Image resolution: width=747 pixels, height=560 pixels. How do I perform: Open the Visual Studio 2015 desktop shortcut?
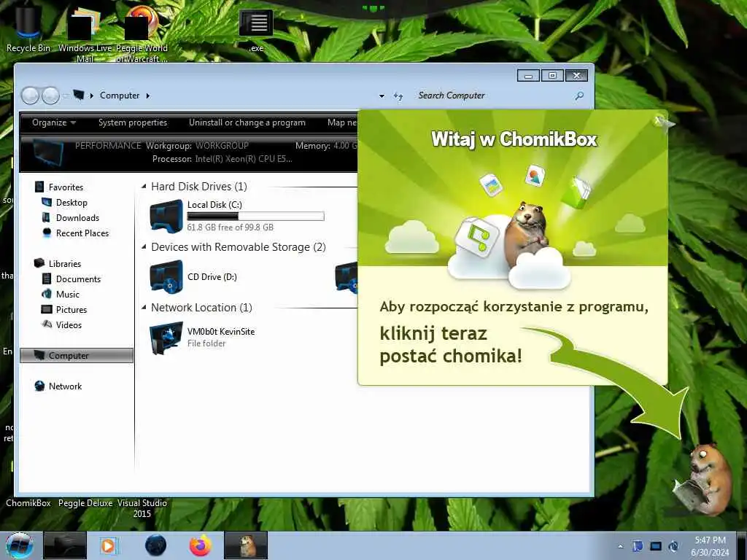142,508
